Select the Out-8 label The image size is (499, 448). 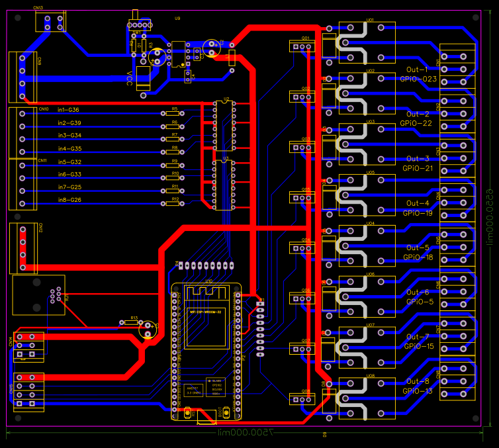coord(418,381)
